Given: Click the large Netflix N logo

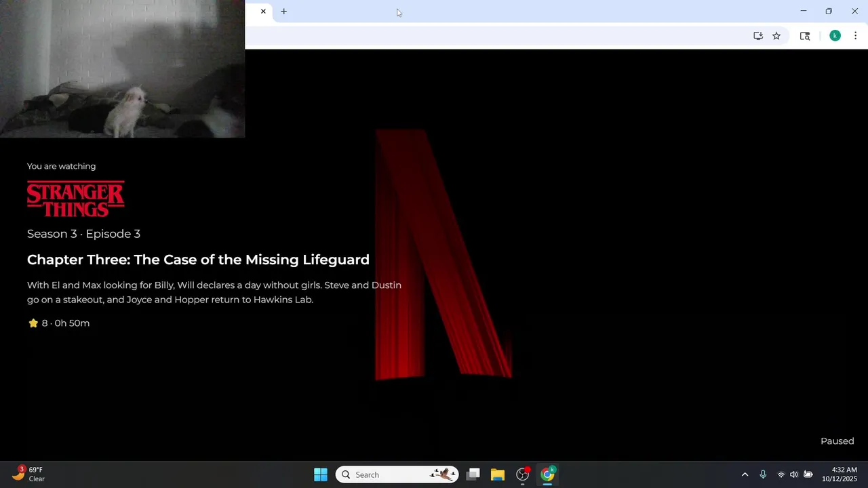Looking at the screenshot, I should 443,254.
